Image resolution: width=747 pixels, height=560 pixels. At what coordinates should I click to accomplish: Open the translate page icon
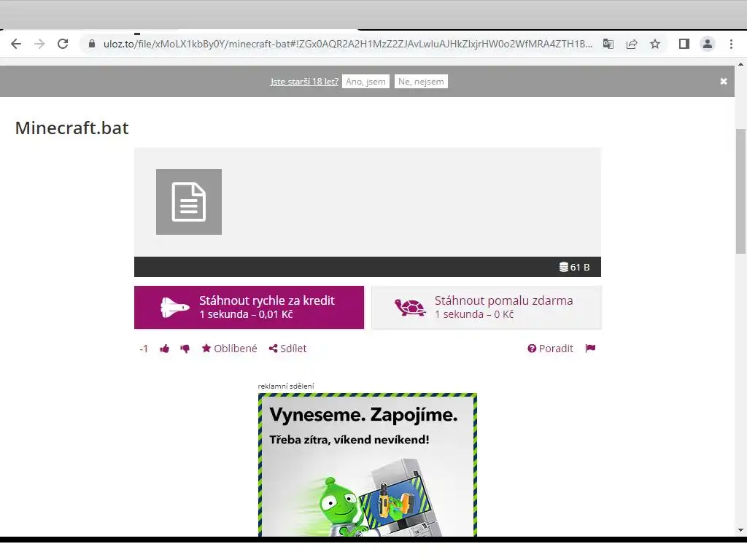608,44
